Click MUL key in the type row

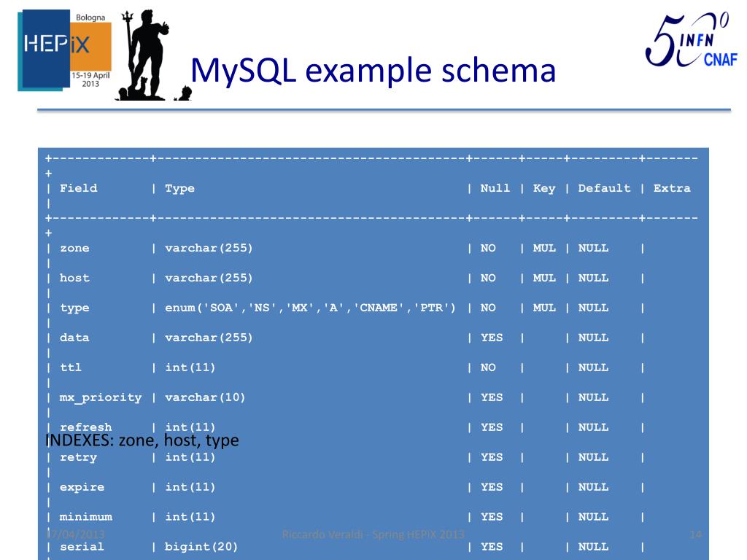coord(544,308)
